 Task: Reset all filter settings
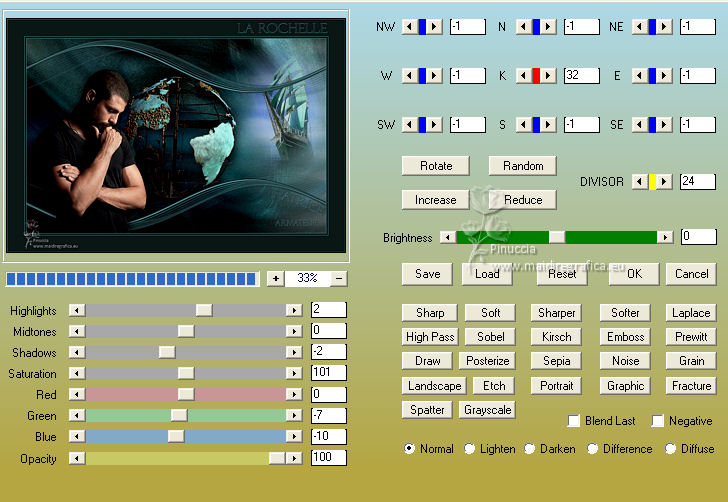coord(562,274)
